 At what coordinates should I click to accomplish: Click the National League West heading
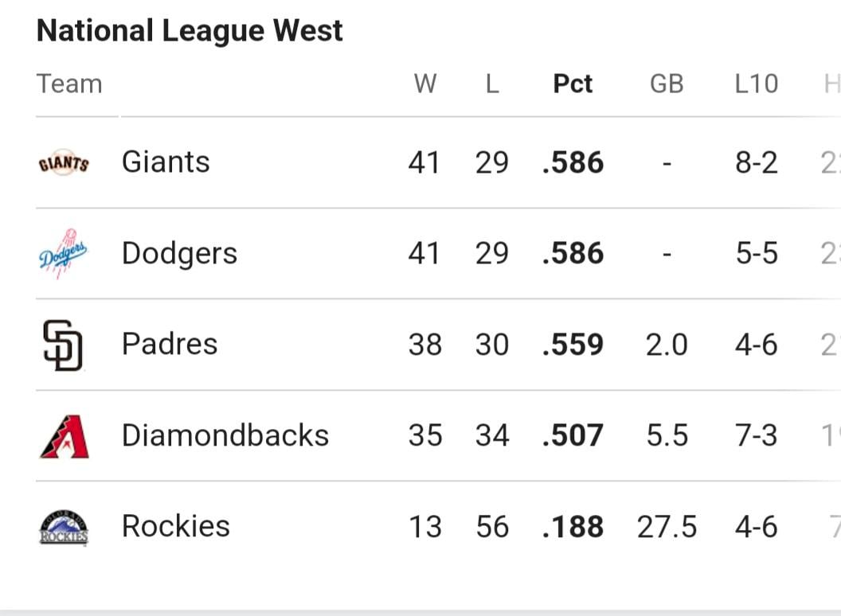point(190,30)
